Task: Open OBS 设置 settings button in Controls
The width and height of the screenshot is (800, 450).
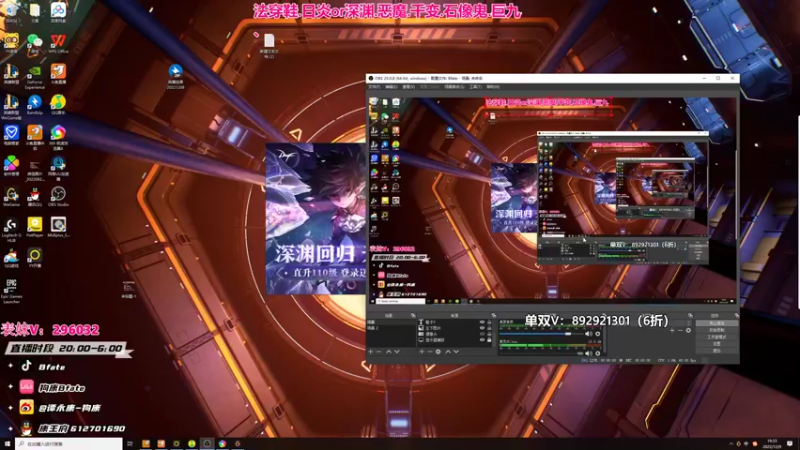Action: 717,343
